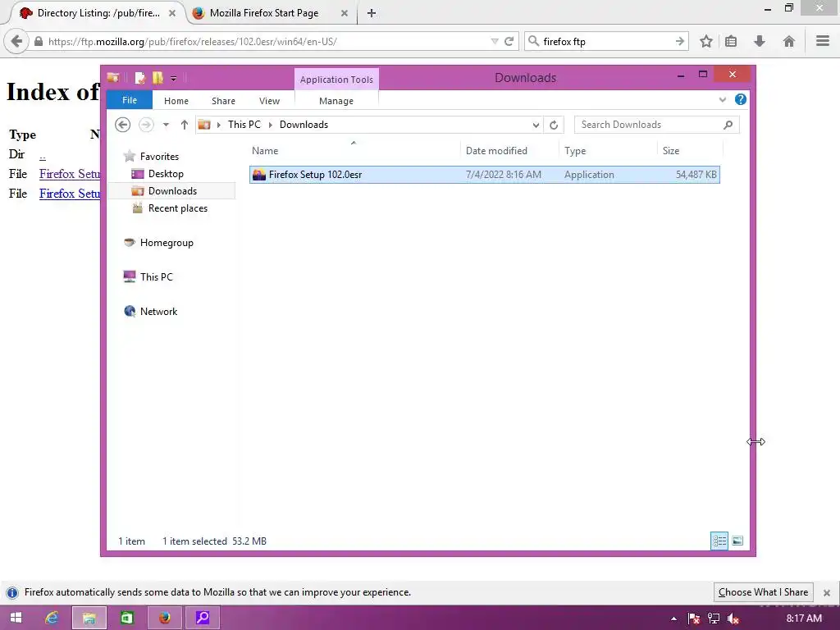
Task: Open the Windows Start button
Action: click(16, 618)
